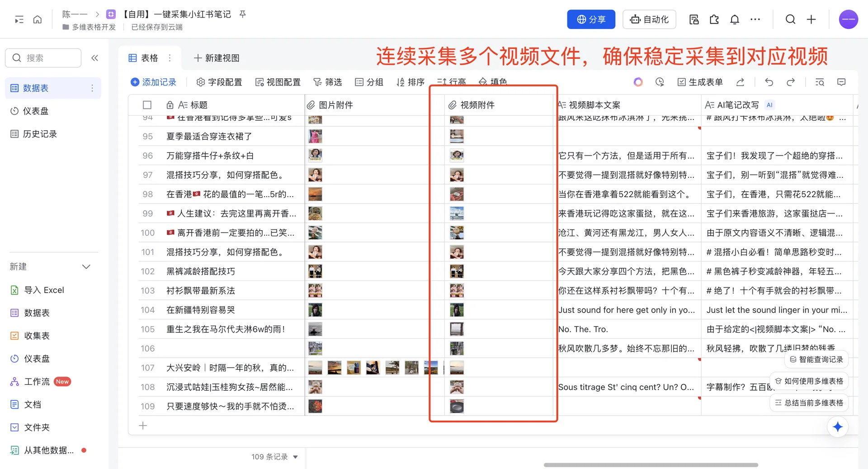Adjust 行高 row height setting
The image size is (868, 469).
pyautogui.click(x=452, y=82)
